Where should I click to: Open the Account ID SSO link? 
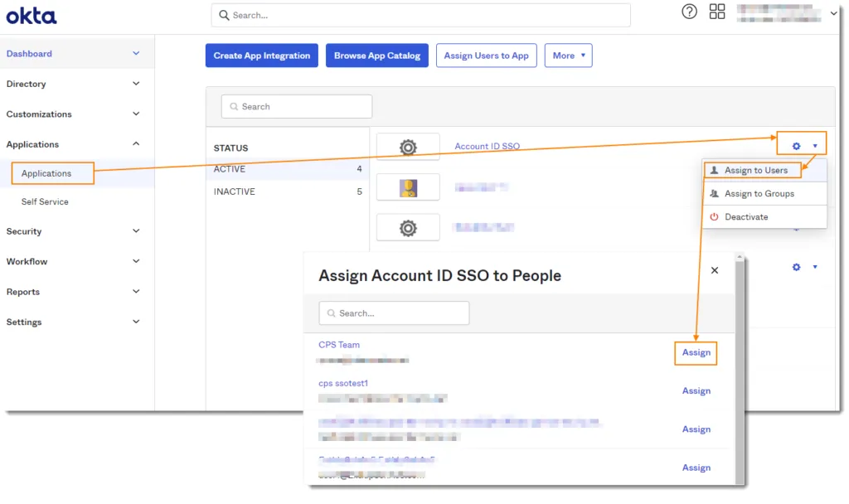tap(487, 146)
